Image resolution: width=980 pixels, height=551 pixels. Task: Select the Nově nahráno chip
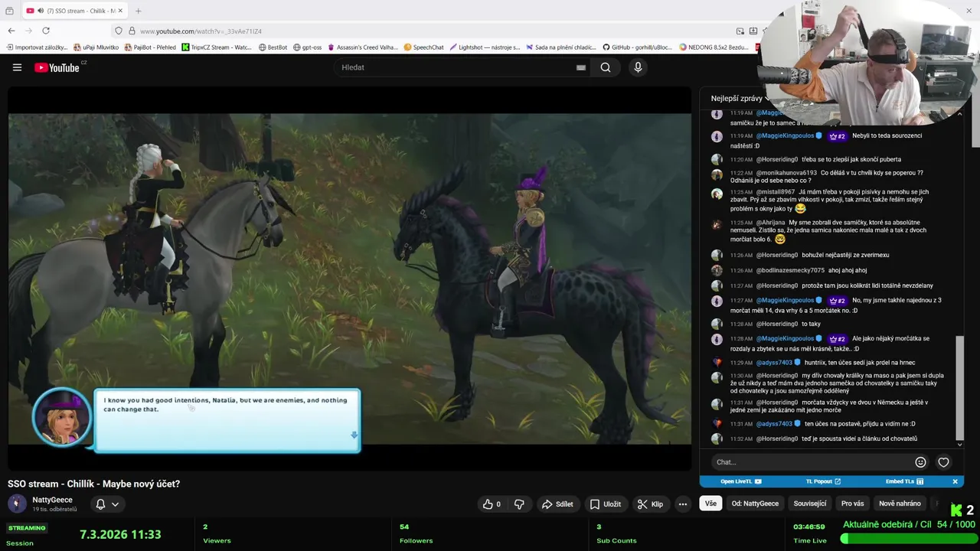click(900, 504)
